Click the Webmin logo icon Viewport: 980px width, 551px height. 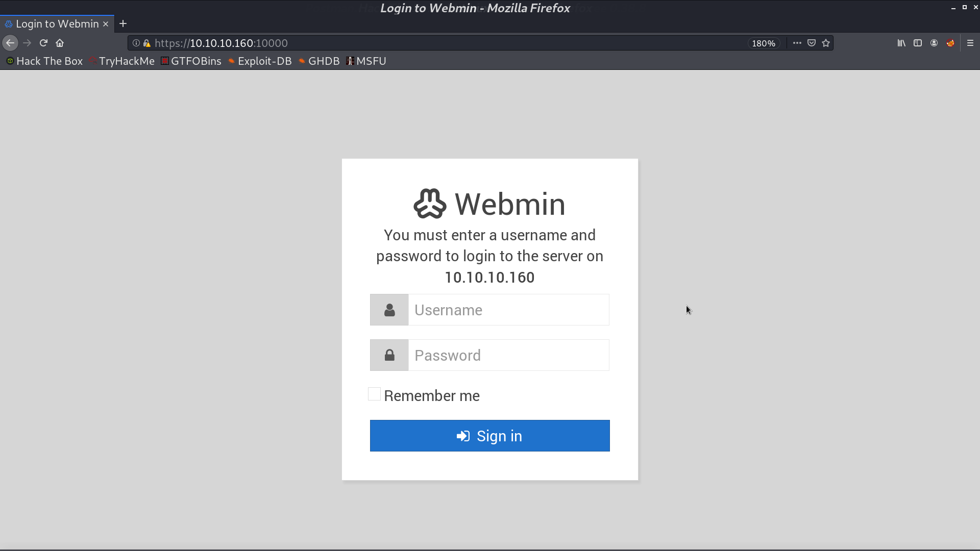coord(430,204)
